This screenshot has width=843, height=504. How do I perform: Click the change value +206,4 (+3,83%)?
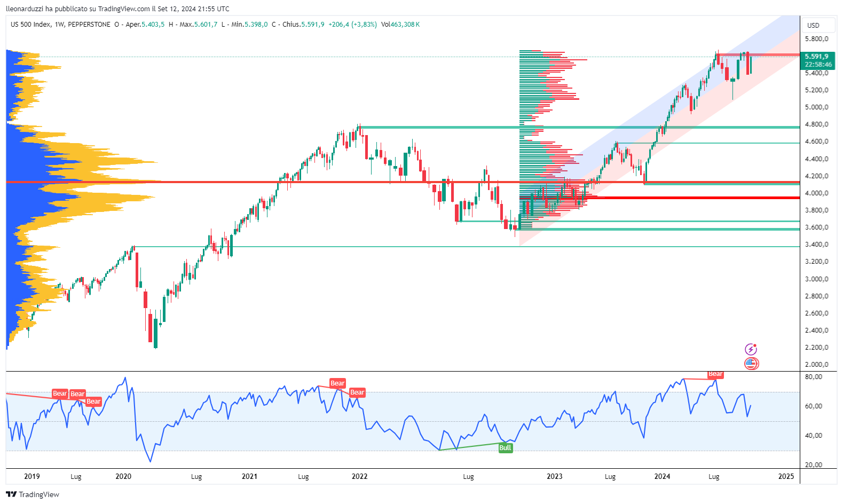tap(352, 25)
